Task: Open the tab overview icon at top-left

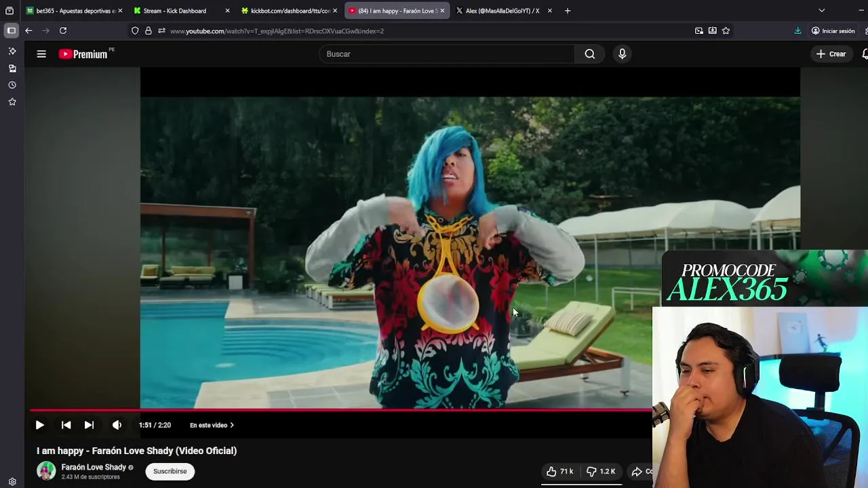Action: [x=9, y=11]
